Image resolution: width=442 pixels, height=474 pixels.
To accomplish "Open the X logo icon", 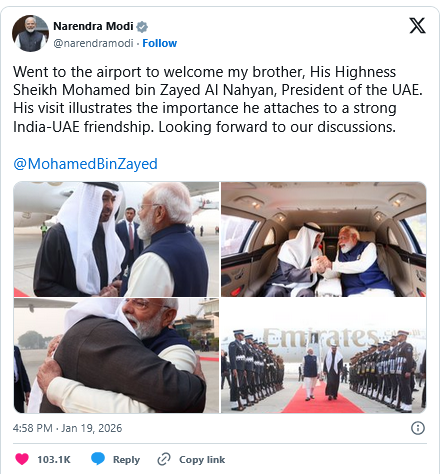I will coord(417,26).
